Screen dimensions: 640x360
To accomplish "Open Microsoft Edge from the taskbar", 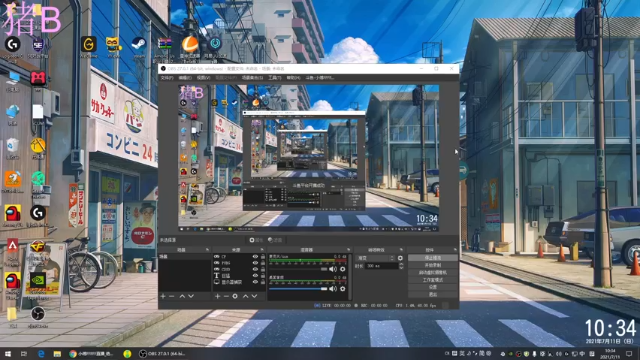I will tap(41, 354).
